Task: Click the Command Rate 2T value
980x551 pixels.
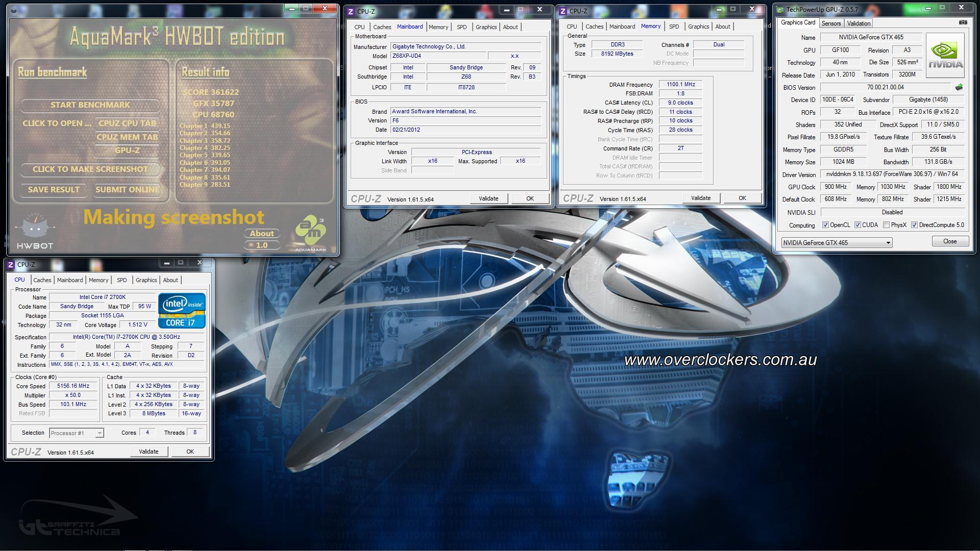Action: (x=680, y=148)
